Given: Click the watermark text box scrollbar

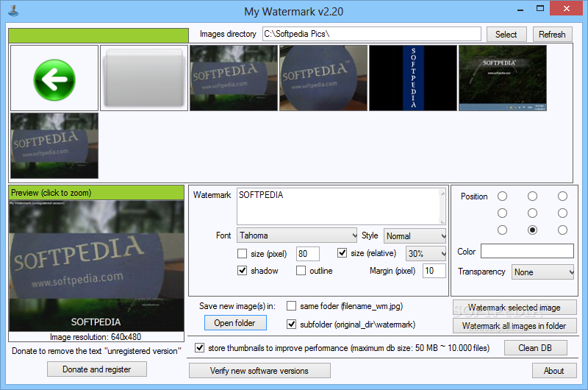Looking at the screenshot, I should (443, 207).
